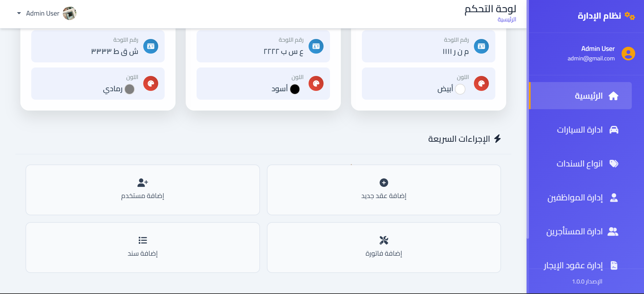Viewport: 644px width, 294px height.
Task: Click the car icon next to ادارة السيارات
Action: tap(613, 130)
